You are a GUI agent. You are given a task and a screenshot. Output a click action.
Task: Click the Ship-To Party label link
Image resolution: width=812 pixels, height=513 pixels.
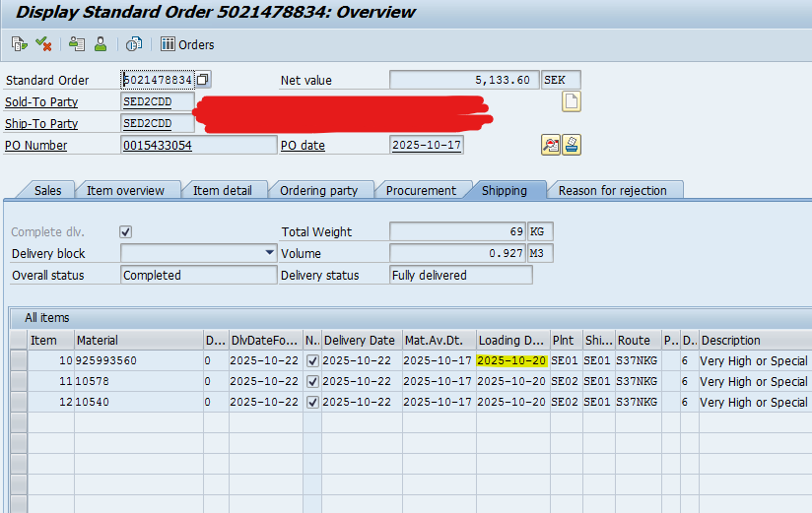[x=41, y=124]
